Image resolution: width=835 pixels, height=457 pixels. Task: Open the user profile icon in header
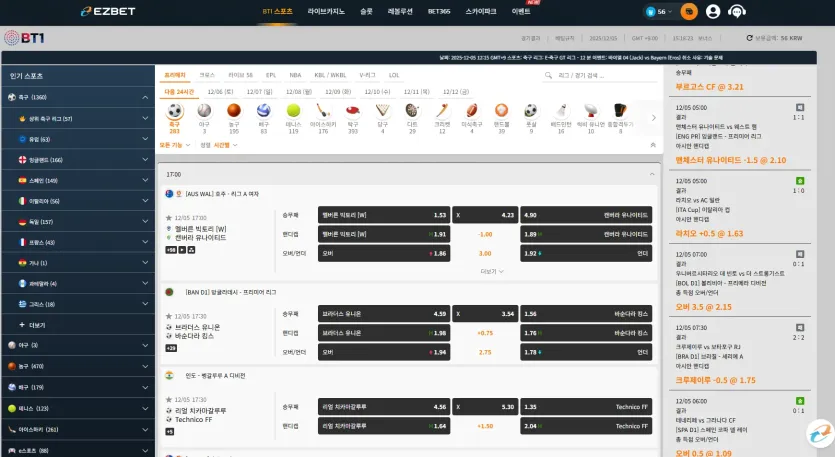(x=713, y=11)
